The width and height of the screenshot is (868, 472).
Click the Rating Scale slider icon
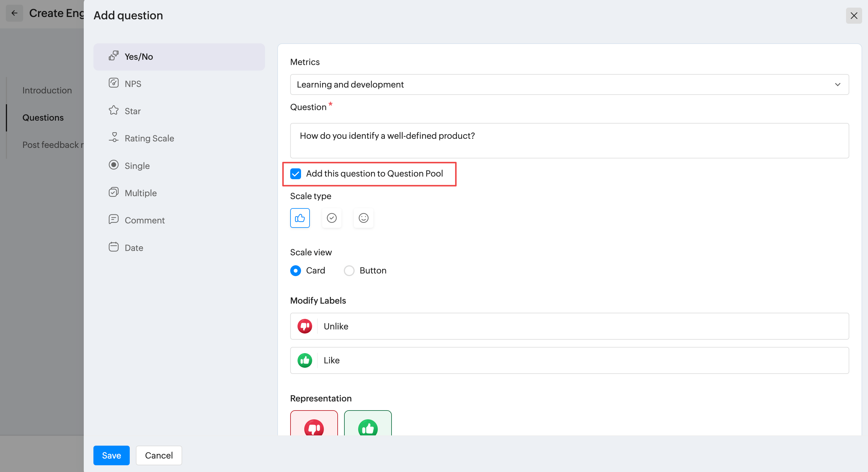point(114,137)
